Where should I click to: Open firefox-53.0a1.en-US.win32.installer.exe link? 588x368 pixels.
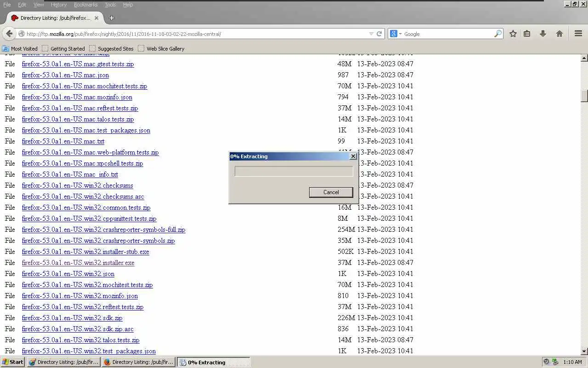(x=78, y=263)
